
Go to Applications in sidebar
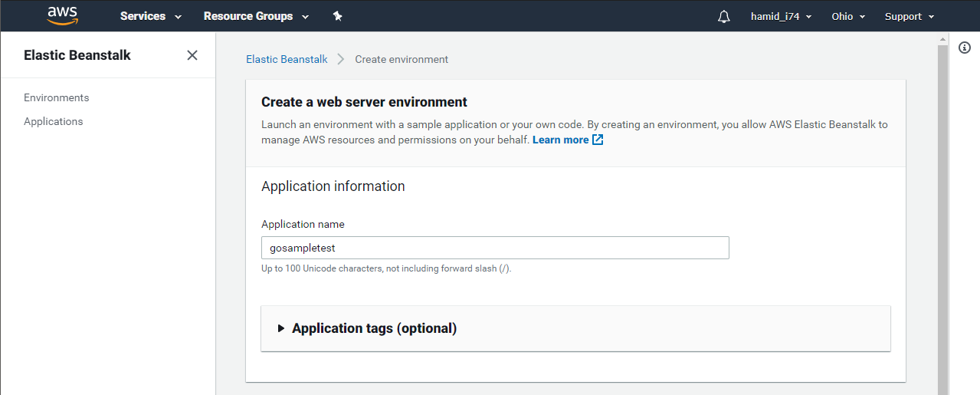54,121
